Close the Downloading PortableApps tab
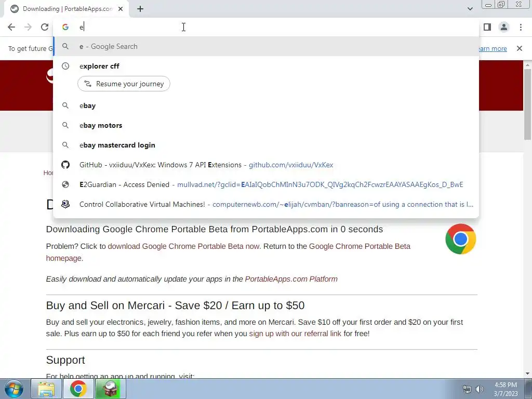Image resolution: width=532 pixels, height=399 pixels. (x=121, y=9)
